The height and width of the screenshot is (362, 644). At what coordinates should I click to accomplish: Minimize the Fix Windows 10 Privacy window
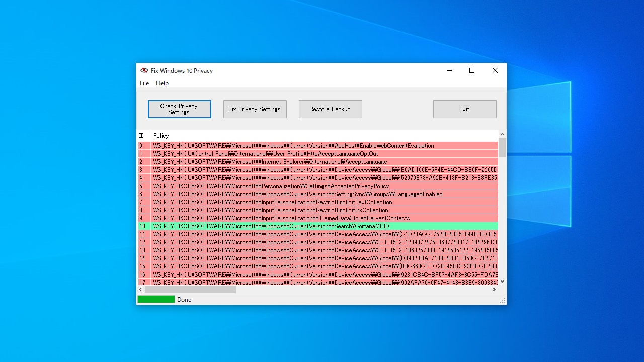(x=449, y=71)
